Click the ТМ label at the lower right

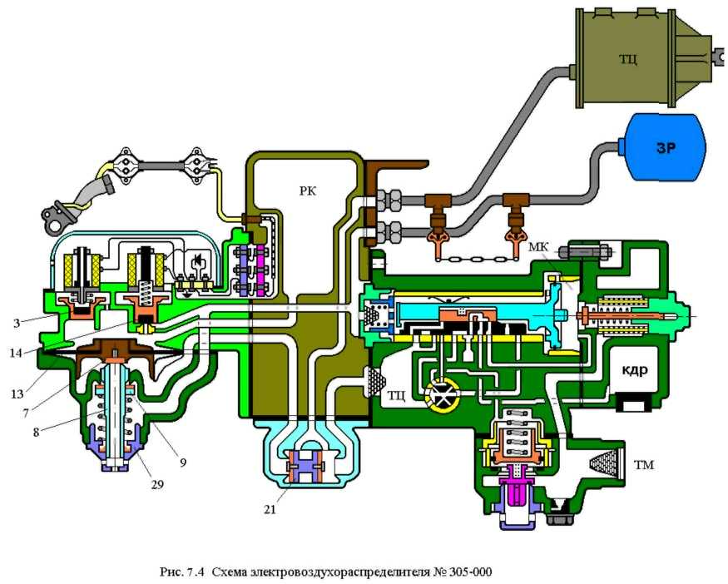click(x=644, y=463)
